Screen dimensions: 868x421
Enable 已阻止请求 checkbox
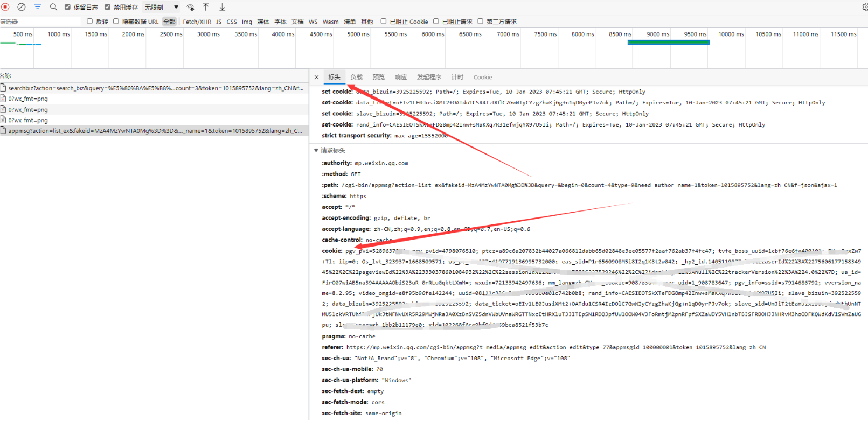436,21
